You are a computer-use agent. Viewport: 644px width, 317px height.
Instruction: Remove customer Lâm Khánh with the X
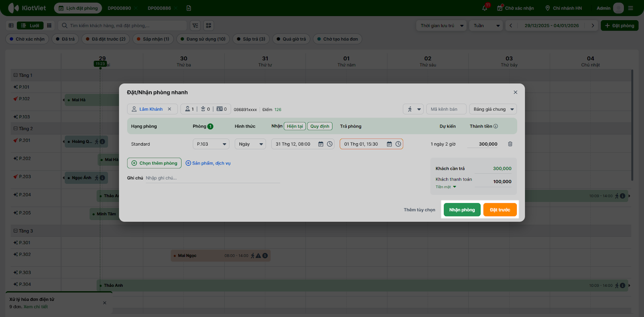tap(169, 109)
